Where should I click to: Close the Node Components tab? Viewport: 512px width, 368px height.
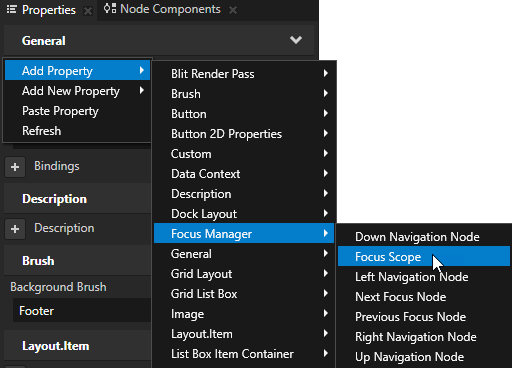pyautogui.click(x=233, y=10)
